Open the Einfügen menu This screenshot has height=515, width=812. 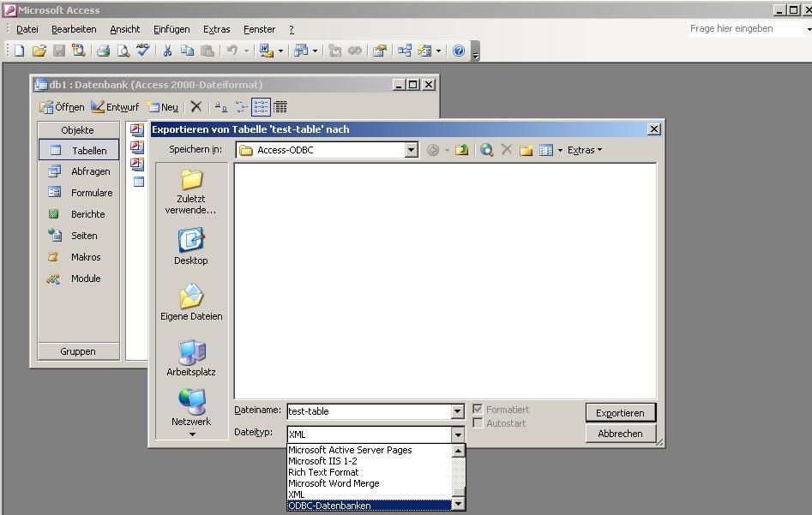(171, 29)
